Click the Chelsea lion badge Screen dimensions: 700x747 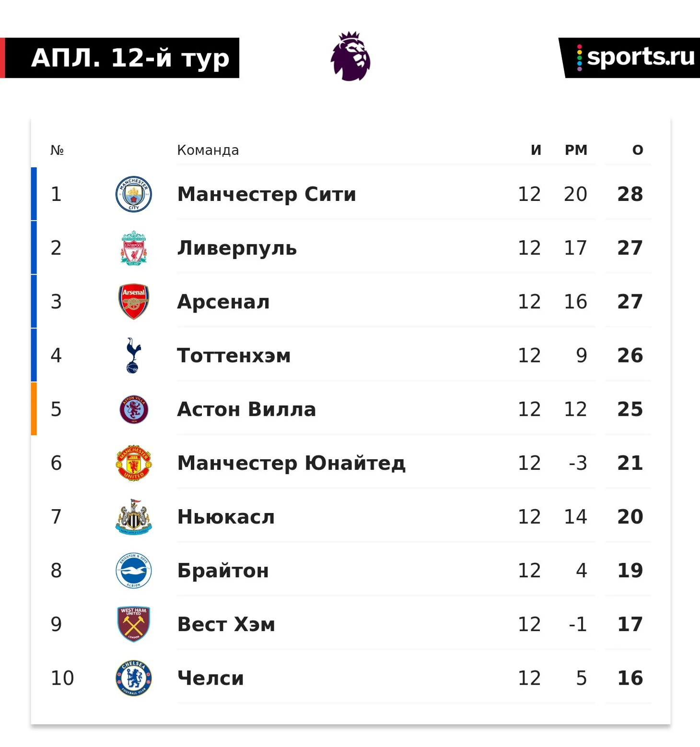[x=134, y=678]
